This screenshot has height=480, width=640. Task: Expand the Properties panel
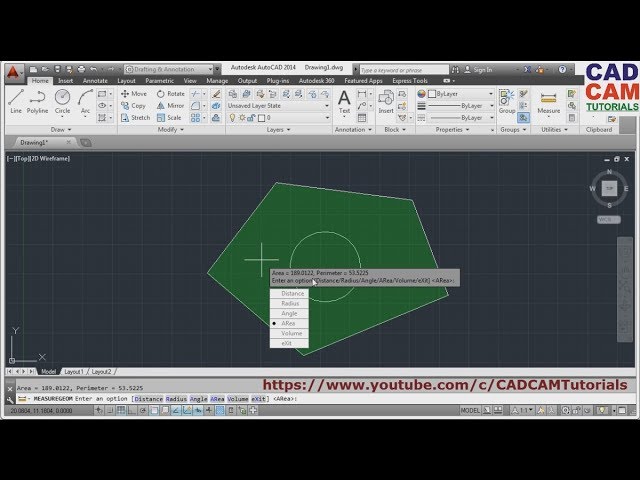[452, 130]
